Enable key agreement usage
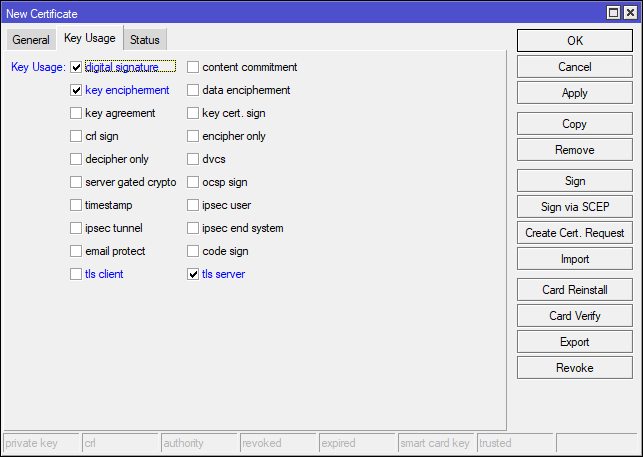Viewport: 643px width, 458px height. (76, 113)
